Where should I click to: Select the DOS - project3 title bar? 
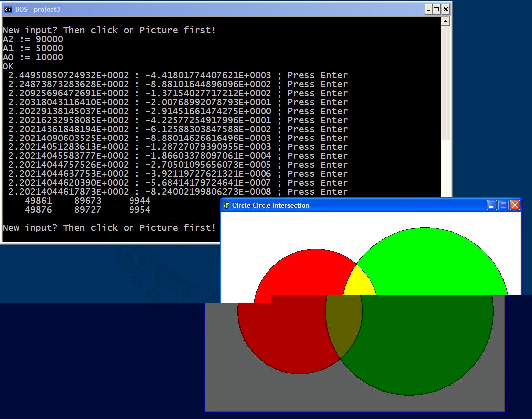click(199, 9)
